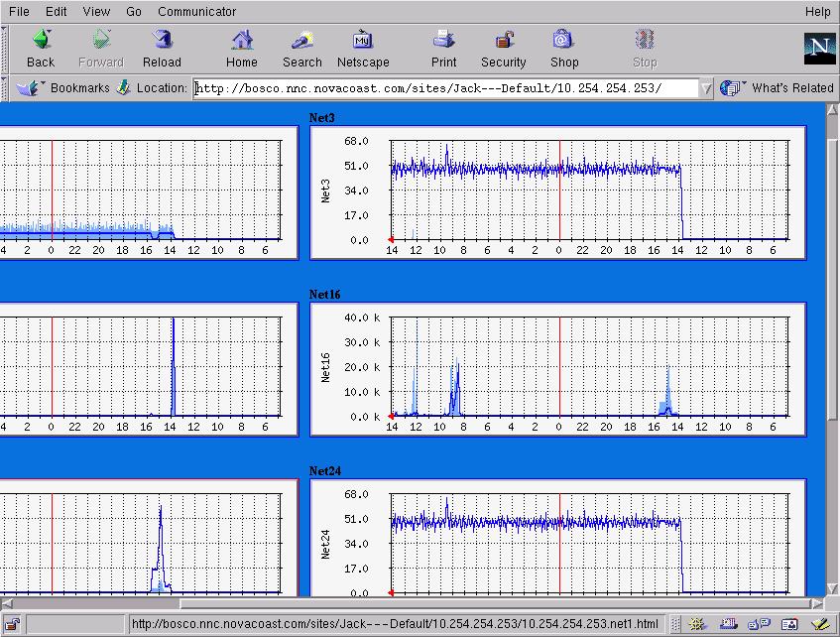Open the Help menu
Screen dimensions: 840x637
tap(817, 12)
